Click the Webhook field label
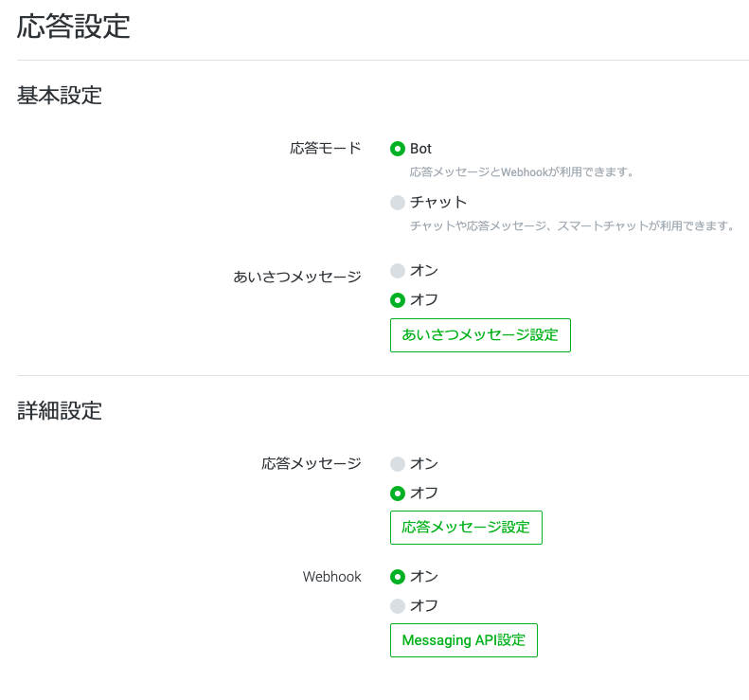The width and height of the screenshot is (749, 700). pos(332,577)
